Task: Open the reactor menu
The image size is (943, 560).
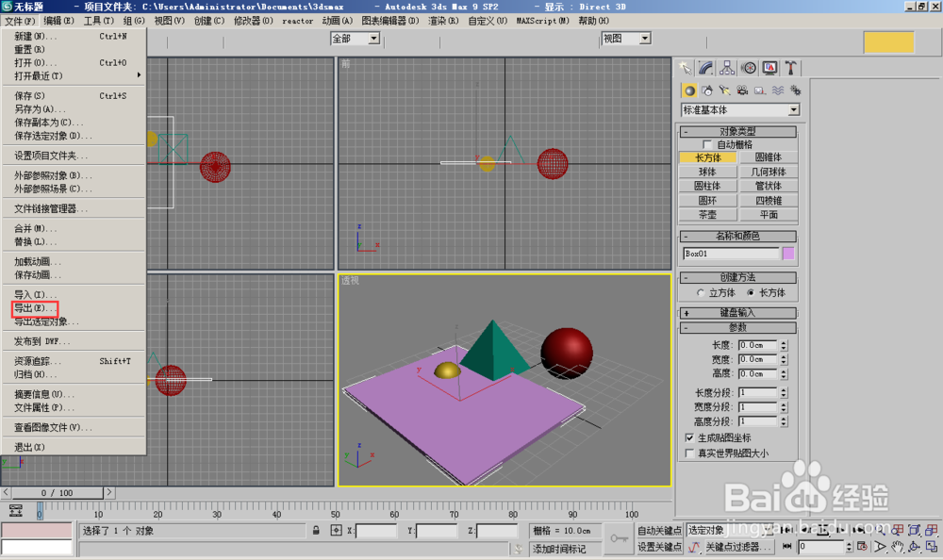Action: click(x=298, y=19)
